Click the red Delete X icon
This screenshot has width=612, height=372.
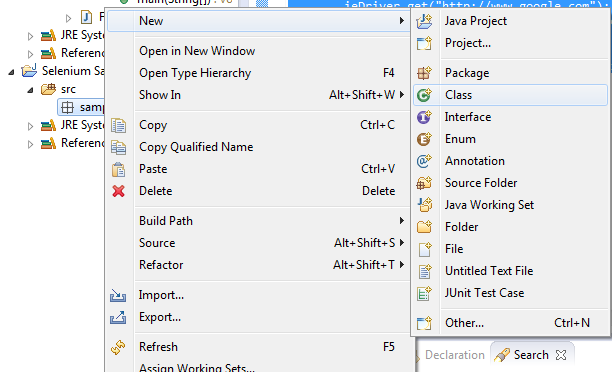118,191
